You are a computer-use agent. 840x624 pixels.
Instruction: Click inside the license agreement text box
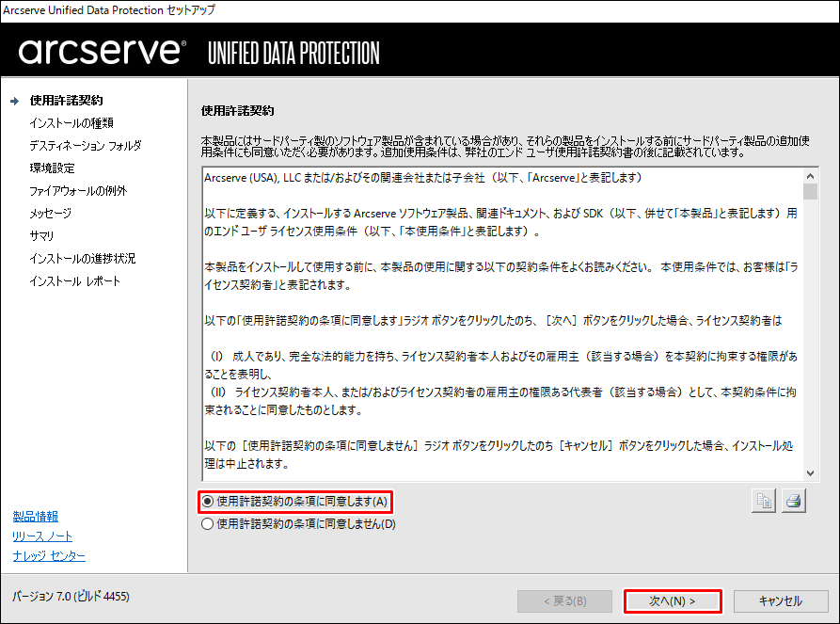point(502,324)
